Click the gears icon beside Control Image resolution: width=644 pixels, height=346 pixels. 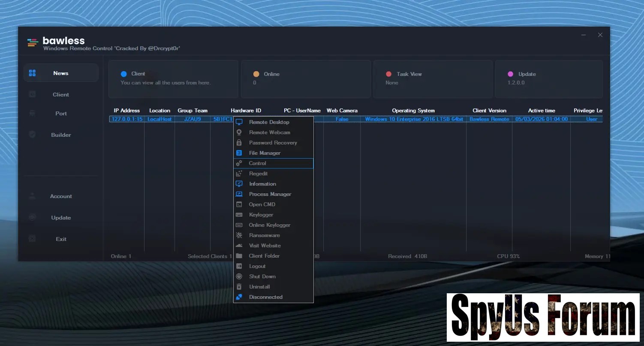click(239, 163)
